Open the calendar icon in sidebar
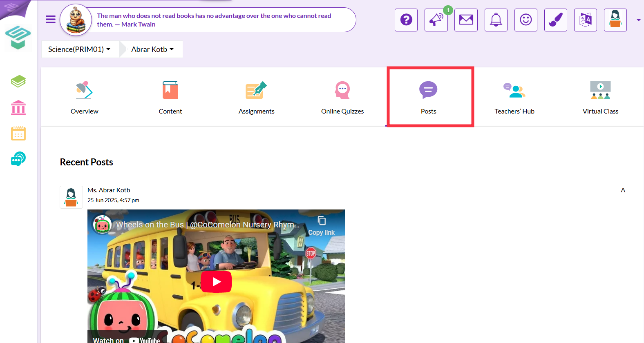The height and width of the screenshot is (343, 644). (18, 133)
